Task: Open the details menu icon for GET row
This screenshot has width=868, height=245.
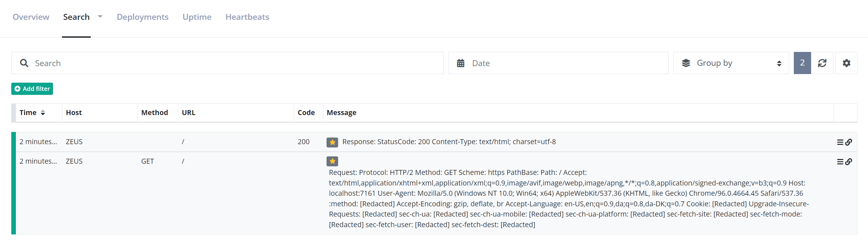Action: point(840,162)
